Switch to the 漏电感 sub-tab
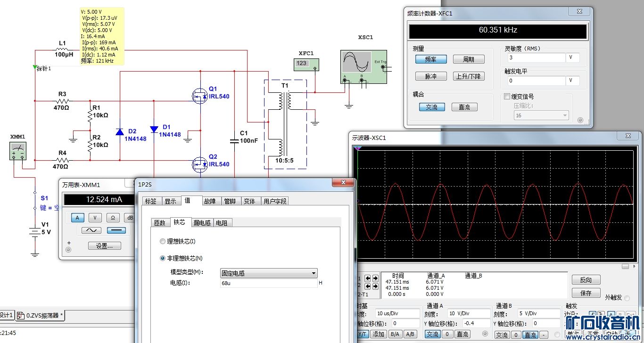 click(202, 223)
